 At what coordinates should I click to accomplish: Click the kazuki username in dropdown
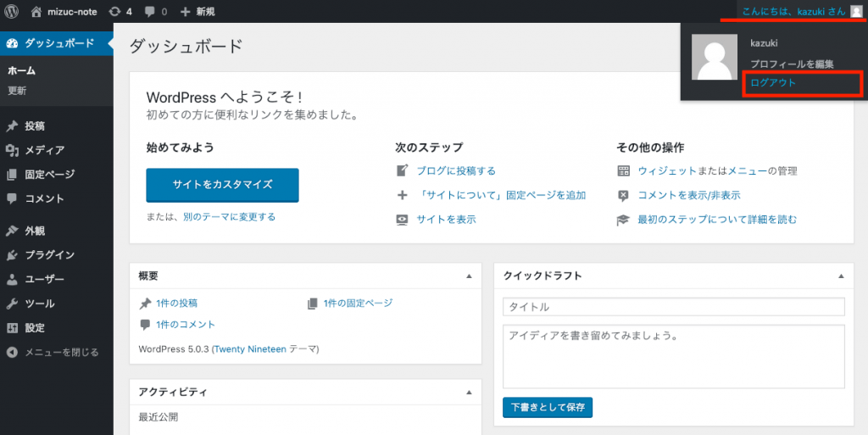tap(764, 43)
